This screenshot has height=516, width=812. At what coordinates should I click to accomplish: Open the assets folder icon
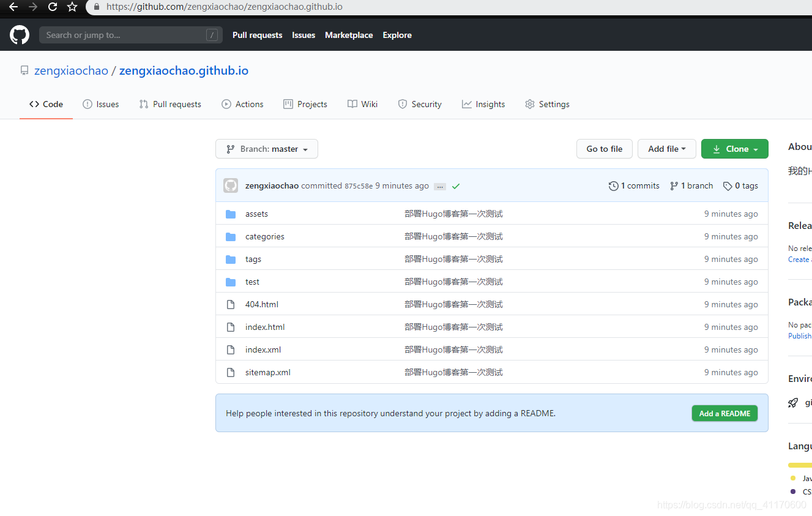pos(231,214)
